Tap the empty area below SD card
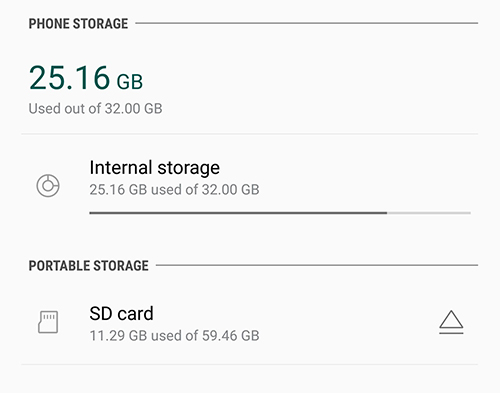This screenshot has width=500, height=393. pyautogui.click(x=250, y=379)
